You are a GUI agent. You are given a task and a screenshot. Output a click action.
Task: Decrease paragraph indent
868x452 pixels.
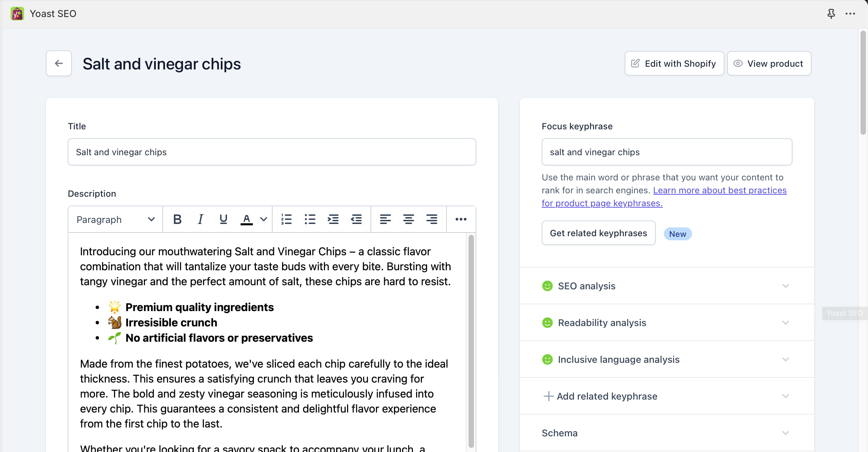pyautogui.click(x=356, y=219)
